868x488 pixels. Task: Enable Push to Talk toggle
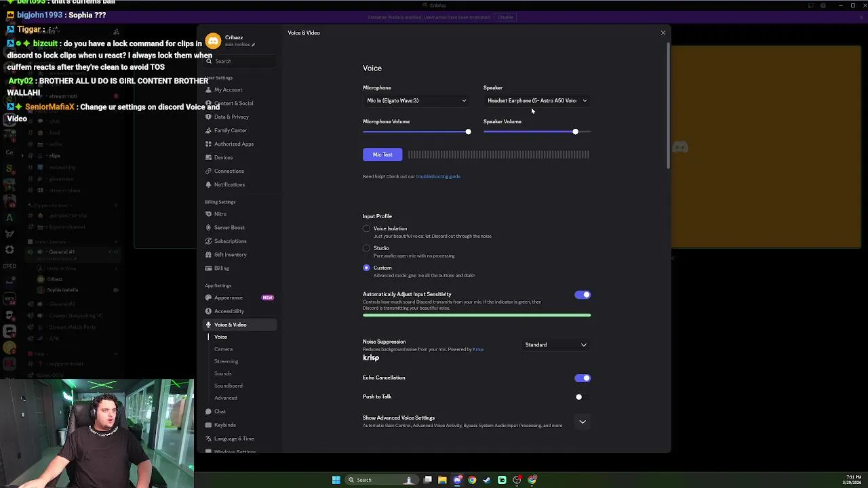tap(583, 397)
